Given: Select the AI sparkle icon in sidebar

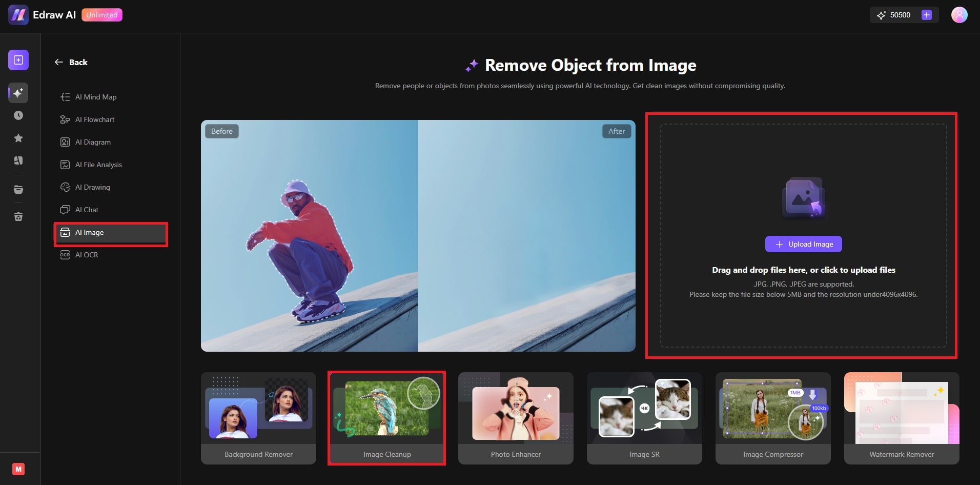Looking at the screenshot, I should pos(18,93).
